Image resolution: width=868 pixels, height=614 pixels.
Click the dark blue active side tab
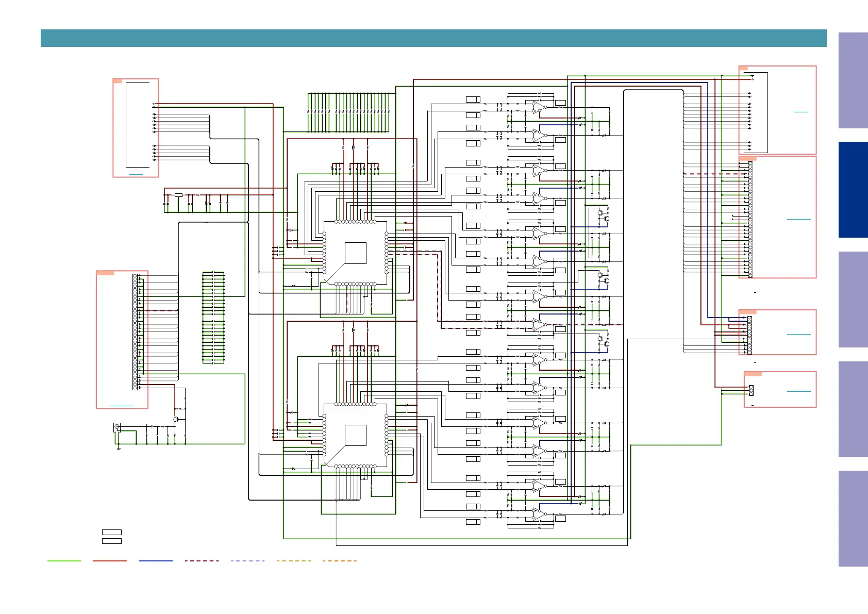pos(853,190)
